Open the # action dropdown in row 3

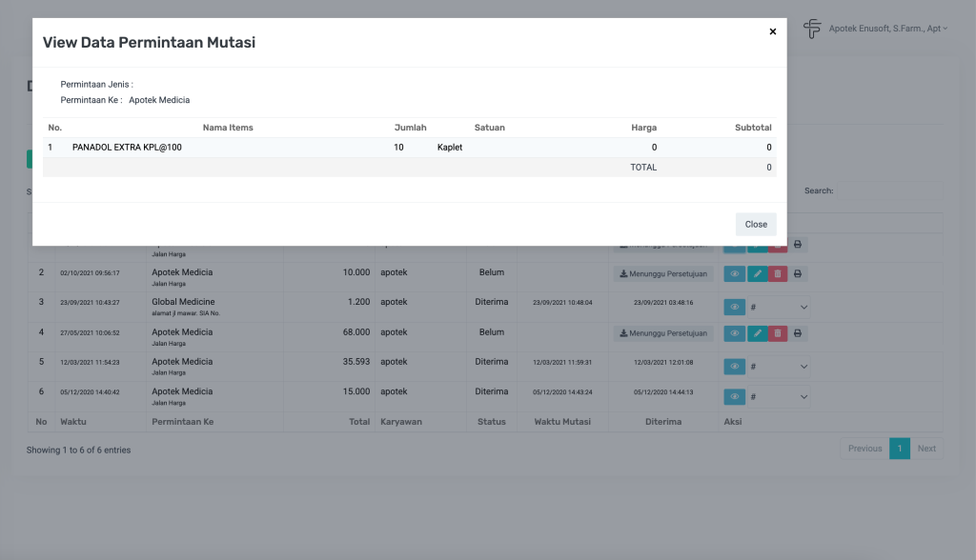780,307
